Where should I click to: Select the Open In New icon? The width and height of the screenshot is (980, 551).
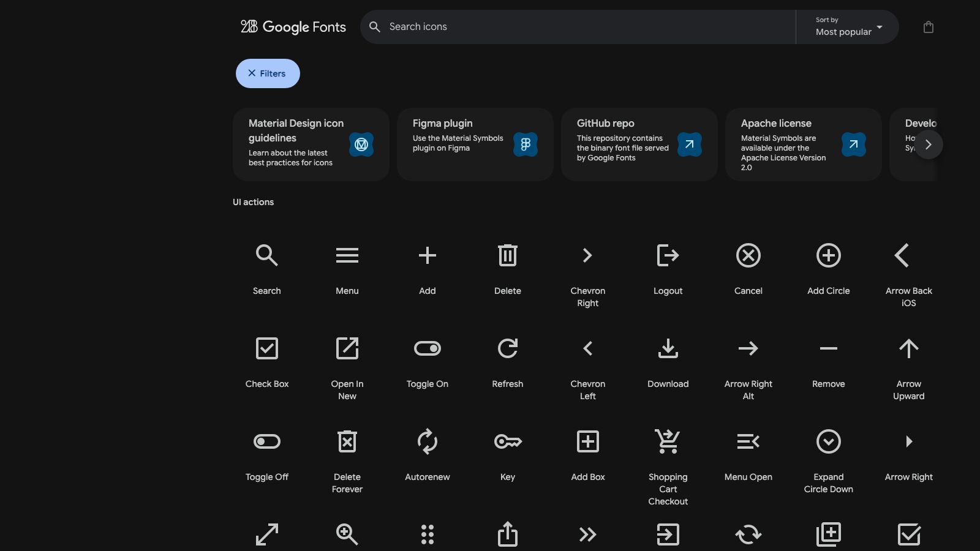[347, 348]
